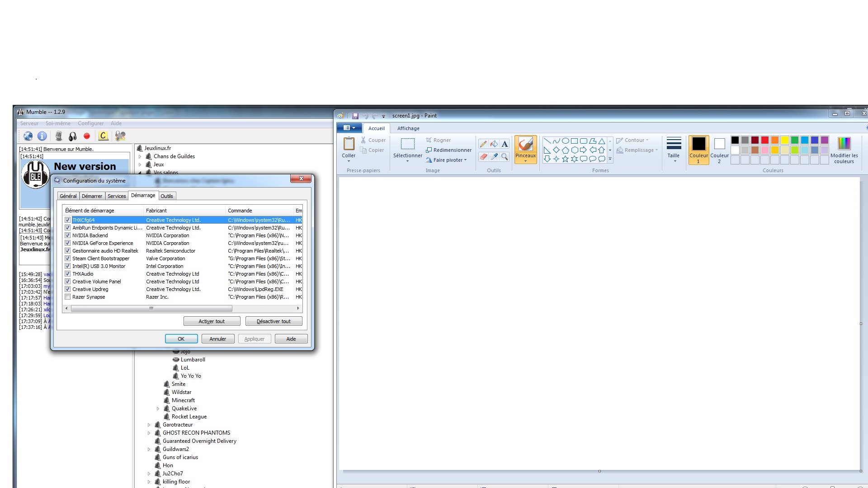Uncheck the Creative Volume Panel item
This screenshot has width=868, height=488.
click(x=68, y=282)
